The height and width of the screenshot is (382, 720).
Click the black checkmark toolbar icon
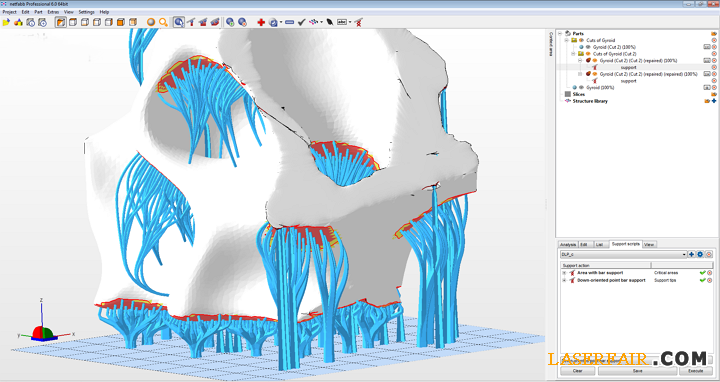[x=302, y=22]
